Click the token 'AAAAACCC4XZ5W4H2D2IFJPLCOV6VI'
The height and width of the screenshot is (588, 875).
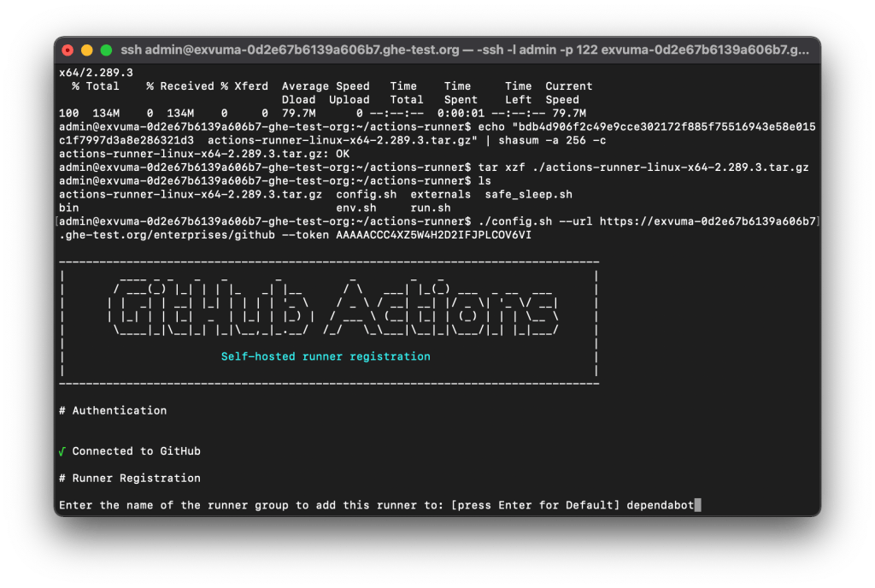[x=433, y=235]
